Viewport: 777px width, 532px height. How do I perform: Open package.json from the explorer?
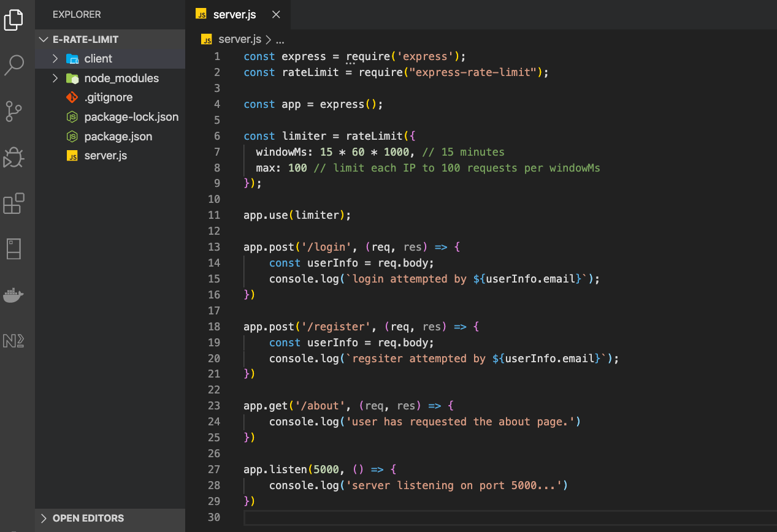coord(118,137)
